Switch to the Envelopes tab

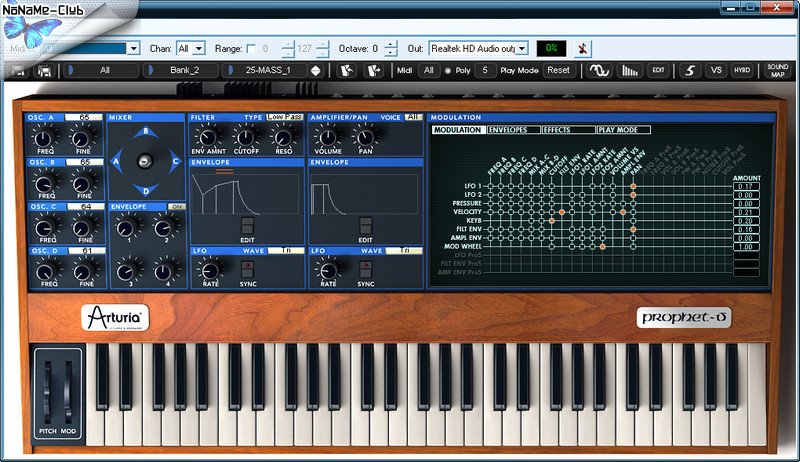coord(513,130)
